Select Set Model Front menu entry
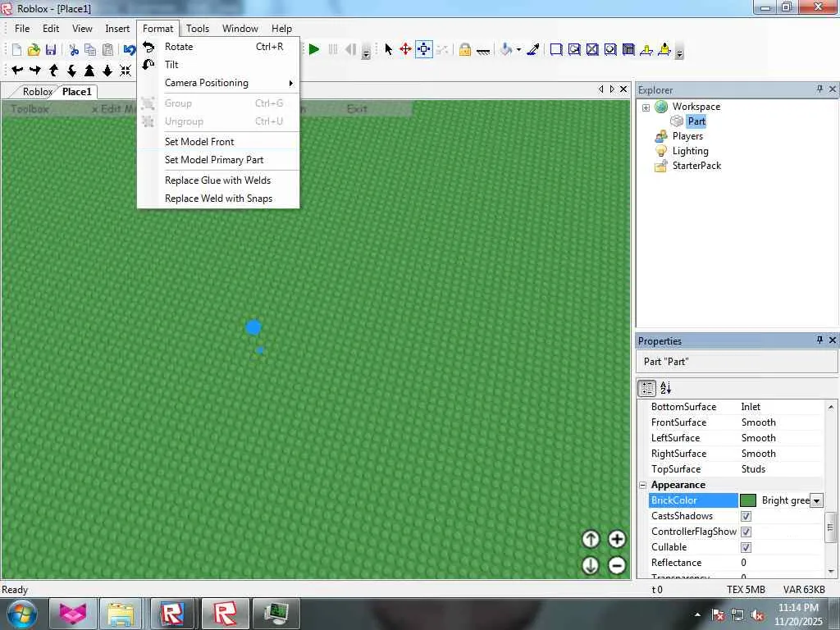This screenshot has height=630, width=840. point(218,142)
